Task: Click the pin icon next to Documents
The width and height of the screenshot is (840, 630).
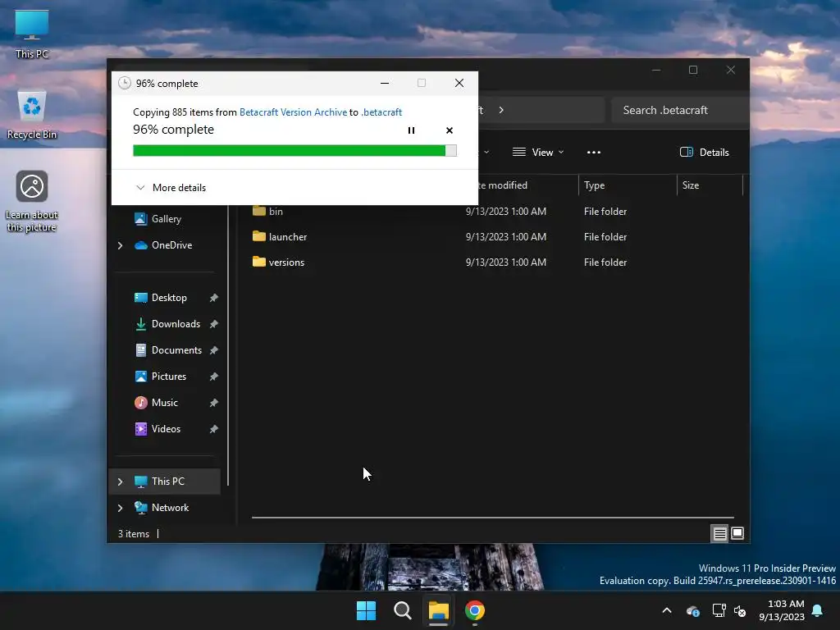Action: (214, 350)
